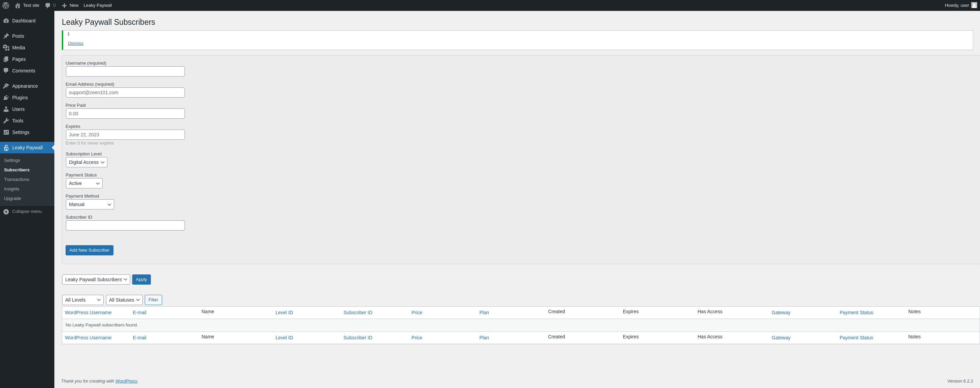Click the Collapse menu arrow icon
This screenshot has width=980, height=388.
click(6, 212)
